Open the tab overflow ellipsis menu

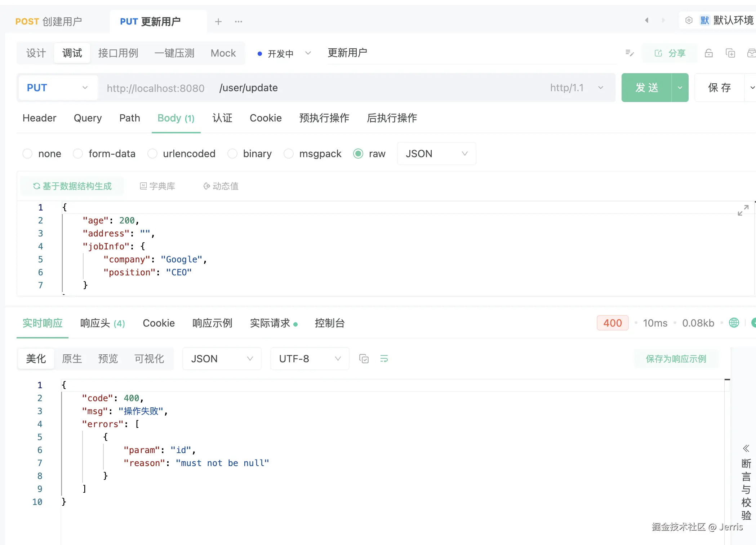click(238, 22)
